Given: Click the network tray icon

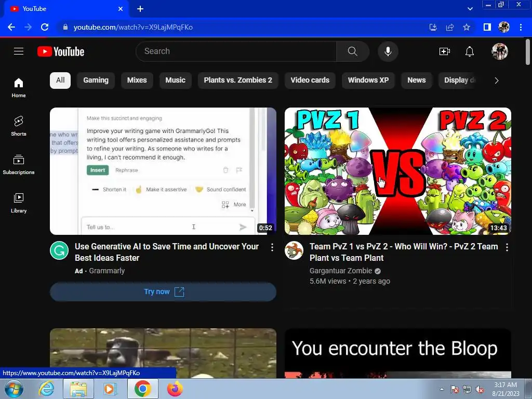Looking at the screenshot, I should click(467, 390).
